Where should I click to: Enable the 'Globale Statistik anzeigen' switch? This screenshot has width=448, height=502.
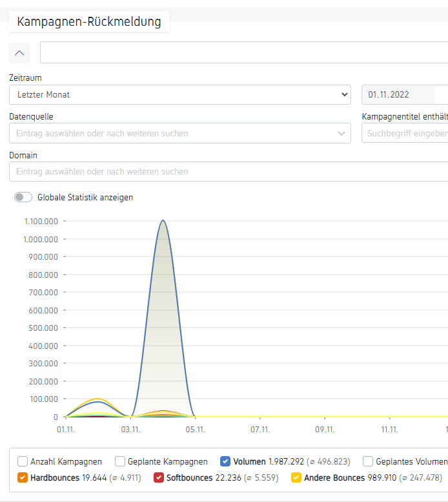[x=23, y=198]
